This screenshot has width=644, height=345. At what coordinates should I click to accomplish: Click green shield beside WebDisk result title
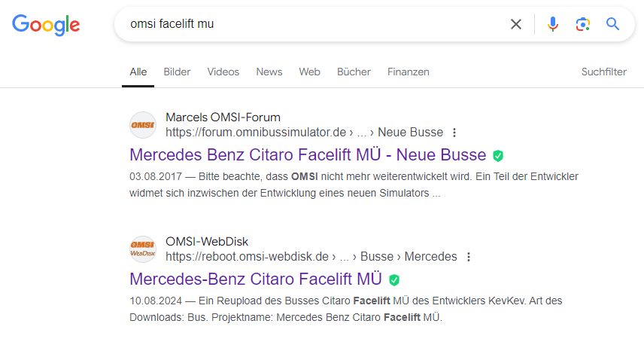pos(394,280)
